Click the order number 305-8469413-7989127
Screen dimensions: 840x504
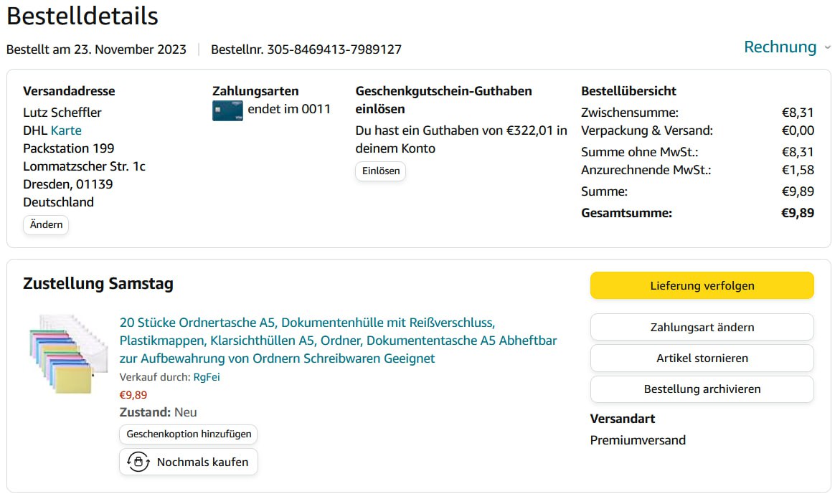tap(334, 49)
